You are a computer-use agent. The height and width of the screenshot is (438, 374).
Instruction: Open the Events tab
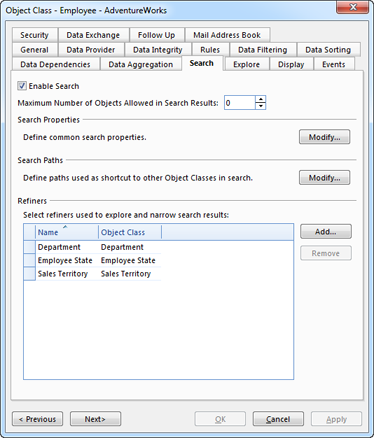[x=334, y=64]
